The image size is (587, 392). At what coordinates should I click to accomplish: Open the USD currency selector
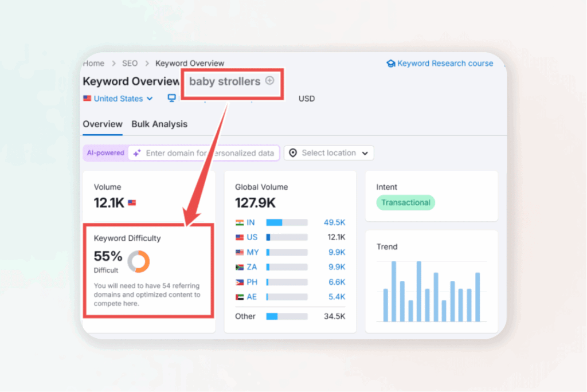306,99
